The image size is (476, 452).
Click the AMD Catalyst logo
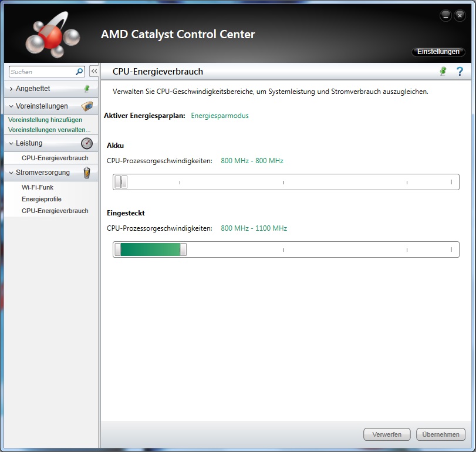pos(52,35)
